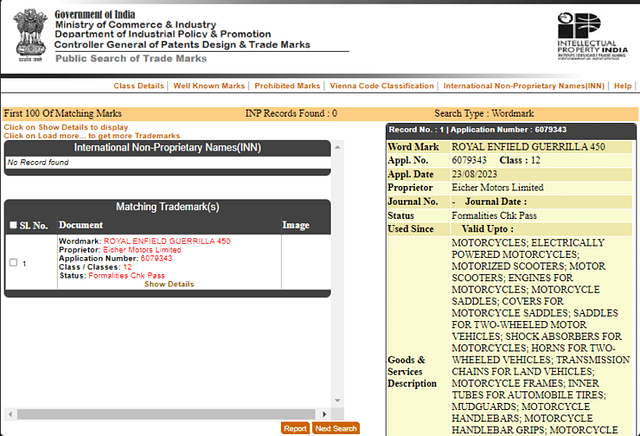The width and height of the screenshot is (640, 436).
Task: Click the vertical scrollbar up arrow
Action: (x=338, y=147)
